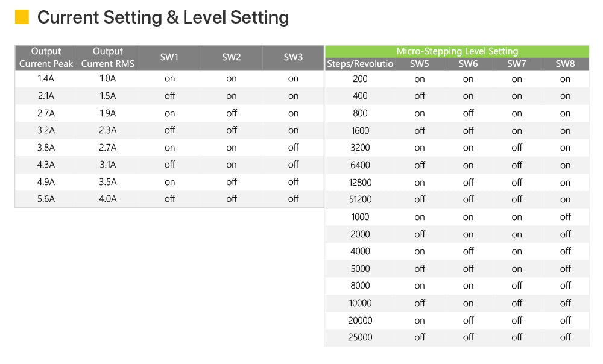Select the SW8 column header
The width and height of the screenshot is (603, 364).
pyautogui.click(x=565, y=64)
